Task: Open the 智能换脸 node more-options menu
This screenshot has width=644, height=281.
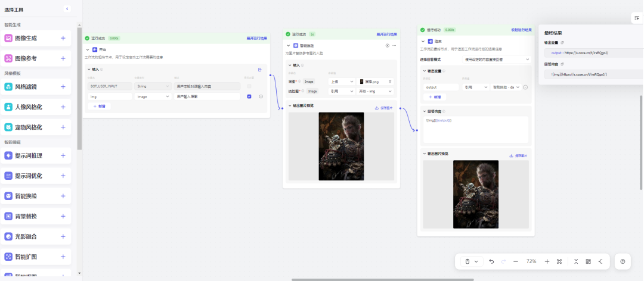Action: (x=394, y=45)
